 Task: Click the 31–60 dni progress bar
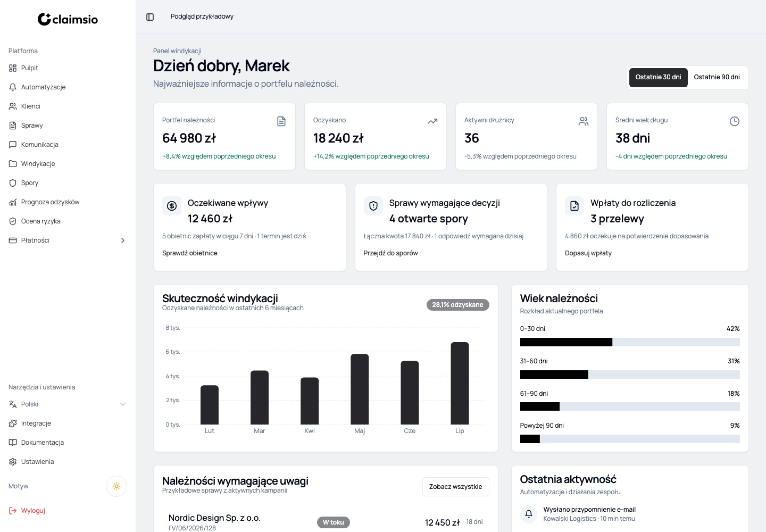tap(630, 375)
